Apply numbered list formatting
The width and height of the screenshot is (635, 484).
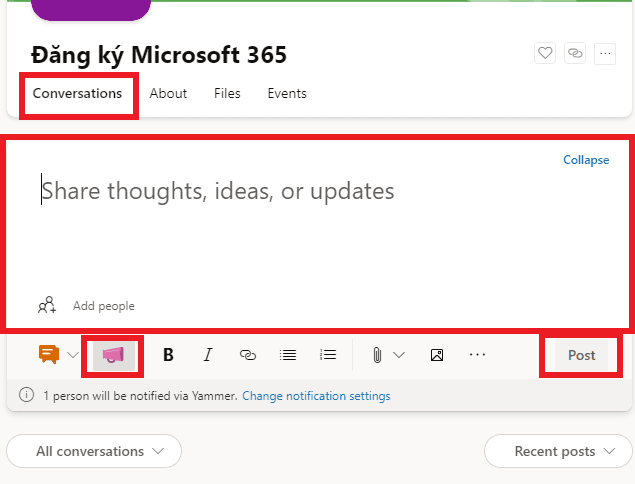(x=328, y=355)
